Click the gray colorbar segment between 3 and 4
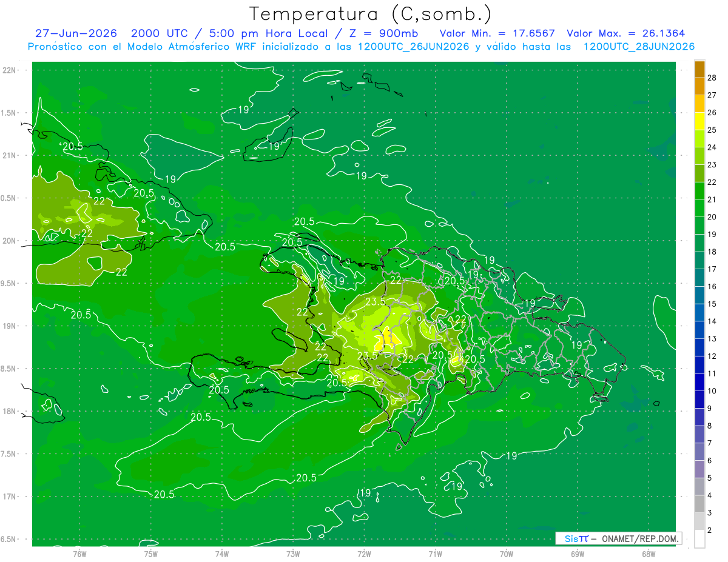This screenshot has height=562, width=728. [x=699, y=504]
